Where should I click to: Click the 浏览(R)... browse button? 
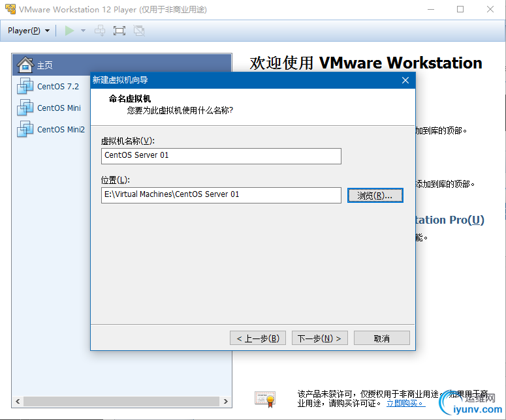pos(375,196)
